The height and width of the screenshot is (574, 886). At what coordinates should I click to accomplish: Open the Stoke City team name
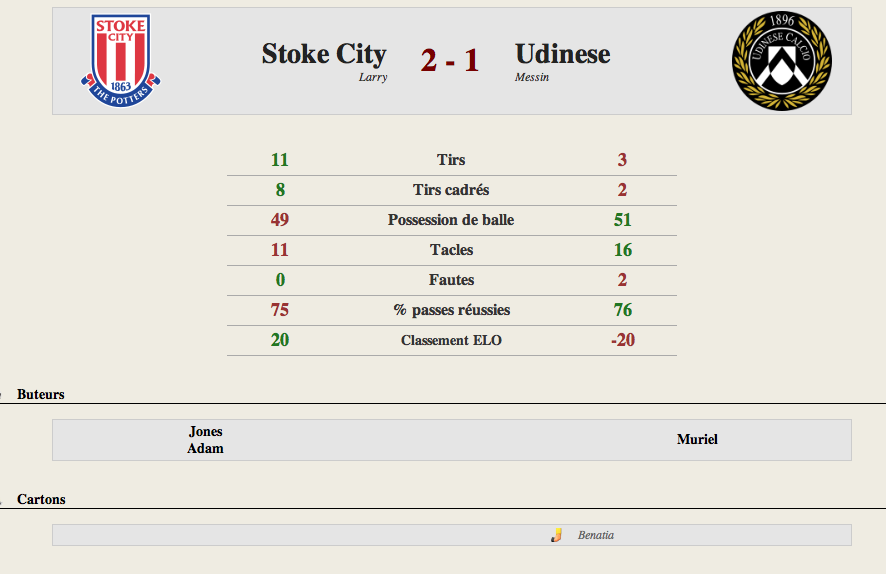coord(324,54)
